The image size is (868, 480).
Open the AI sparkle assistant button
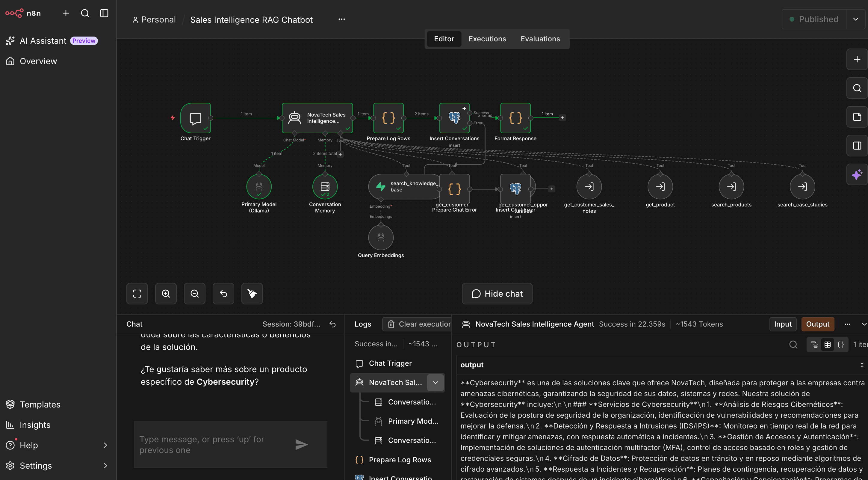point(857,174)
